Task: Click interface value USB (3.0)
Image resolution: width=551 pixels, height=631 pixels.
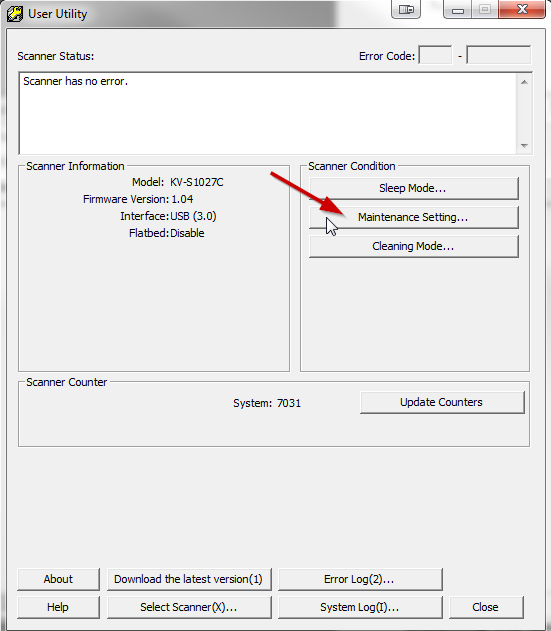Action: pos(193,217)
